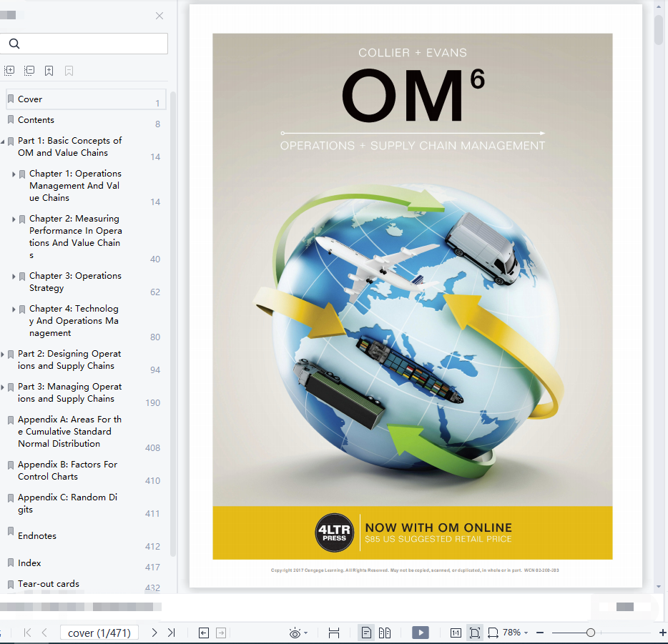Screen dimensions: 668x644
Task: Open Appendix A: Cumulative Standard Normal Distribution
Action: click(70, 432)
